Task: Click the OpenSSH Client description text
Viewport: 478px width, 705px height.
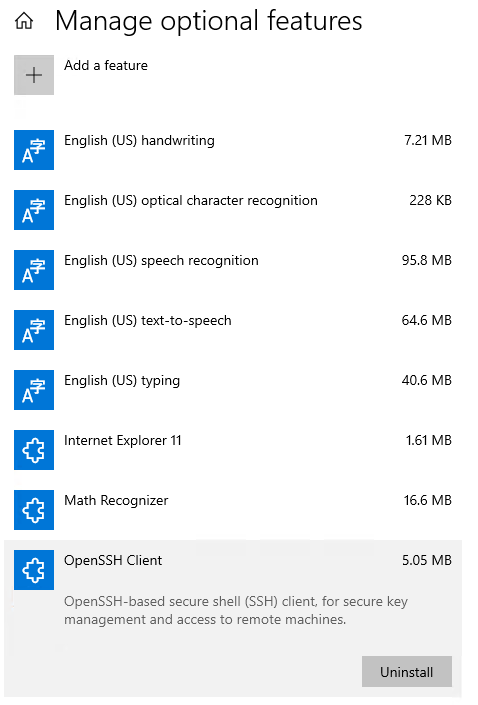Action: pos(236,611)
